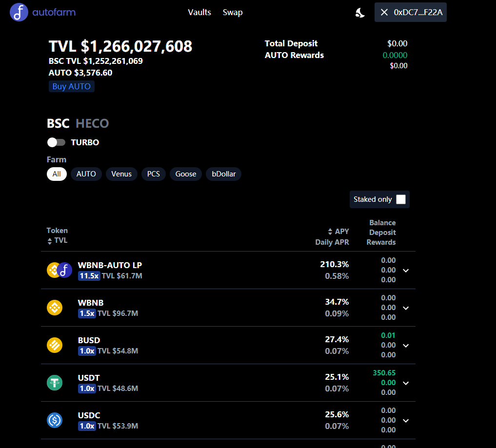
Task: Click the USDC coin icon
Action: [55, 420]
